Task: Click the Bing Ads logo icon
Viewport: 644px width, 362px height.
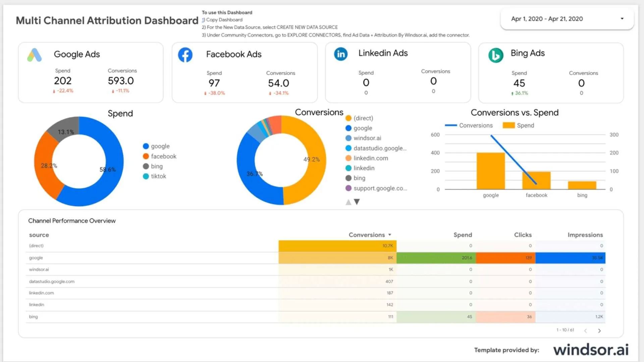Action: tap(496, 55)
